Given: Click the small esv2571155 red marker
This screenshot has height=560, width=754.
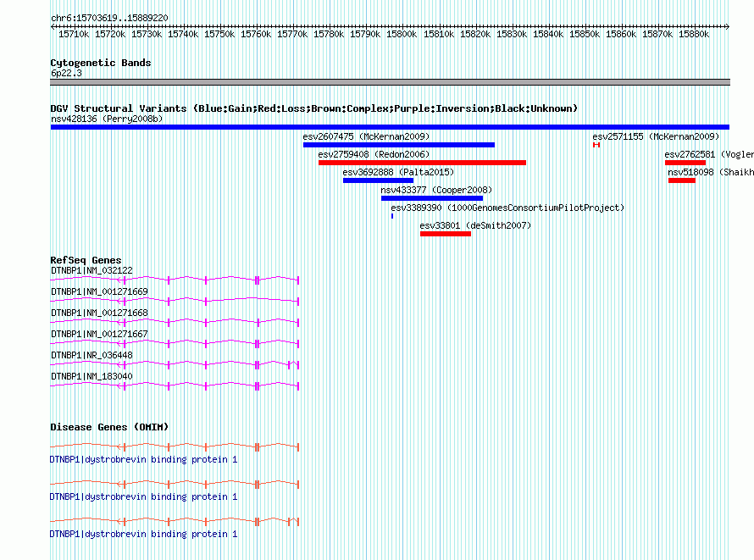Looking at the screenshot, I should [x=596, y=145].
